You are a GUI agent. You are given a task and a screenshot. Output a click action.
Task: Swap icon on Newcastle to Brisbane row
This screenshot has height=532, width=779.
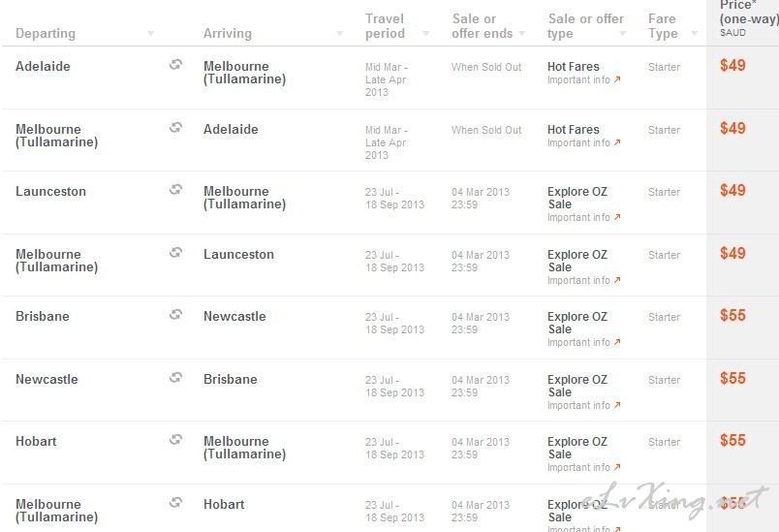[176, 378]
